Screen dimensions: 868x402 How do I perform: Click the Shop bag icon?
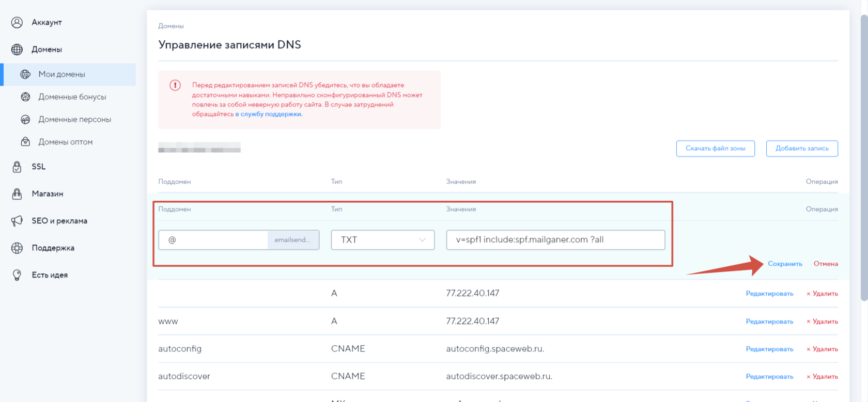click(x=17, y=194)
